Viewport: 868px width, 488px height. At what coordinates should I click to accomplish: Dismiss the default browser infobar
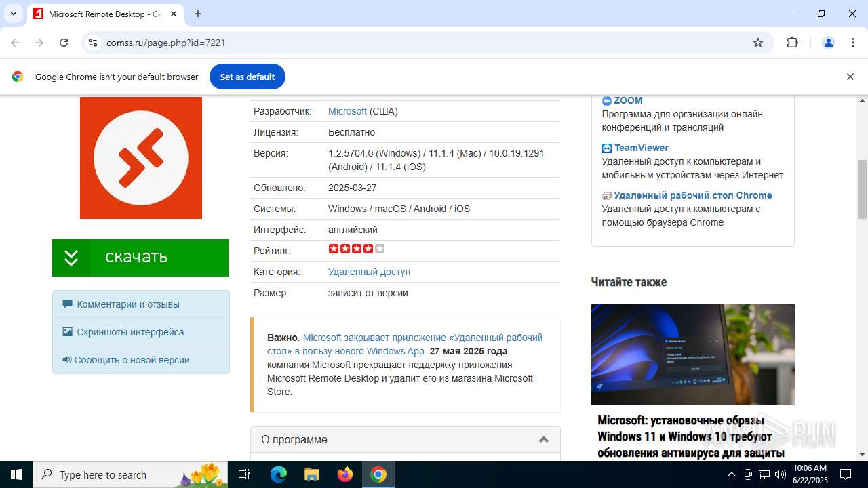tap(850, 77)
